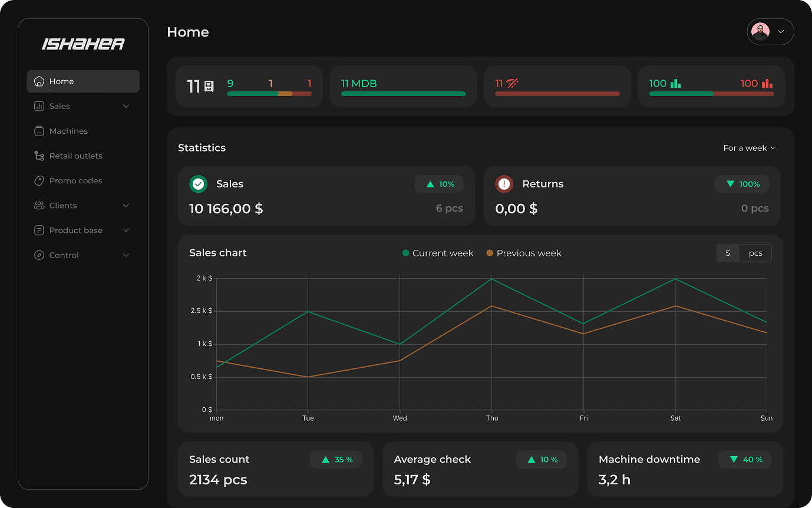
Task: Select the Home icon in the sidebar
Action: (x=40, y=81)
